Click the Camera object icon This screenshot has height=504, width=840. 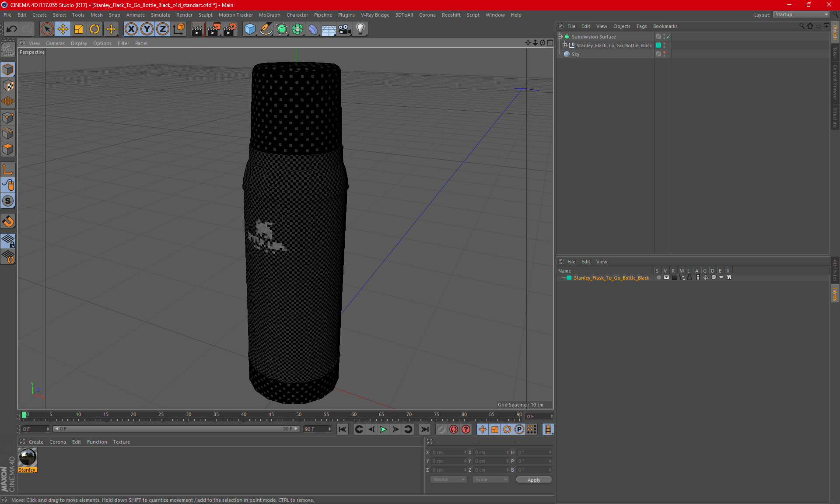tap(344, 29)
